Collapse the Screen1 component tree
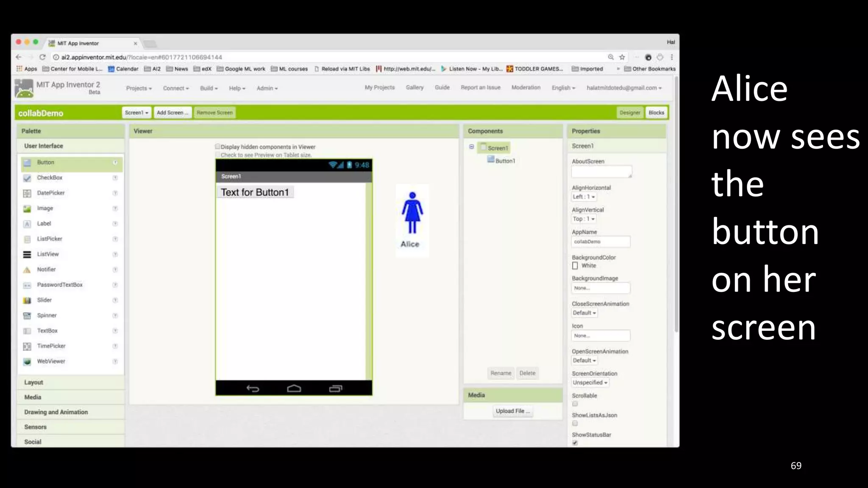868x488 pixels. coord(471,147)
